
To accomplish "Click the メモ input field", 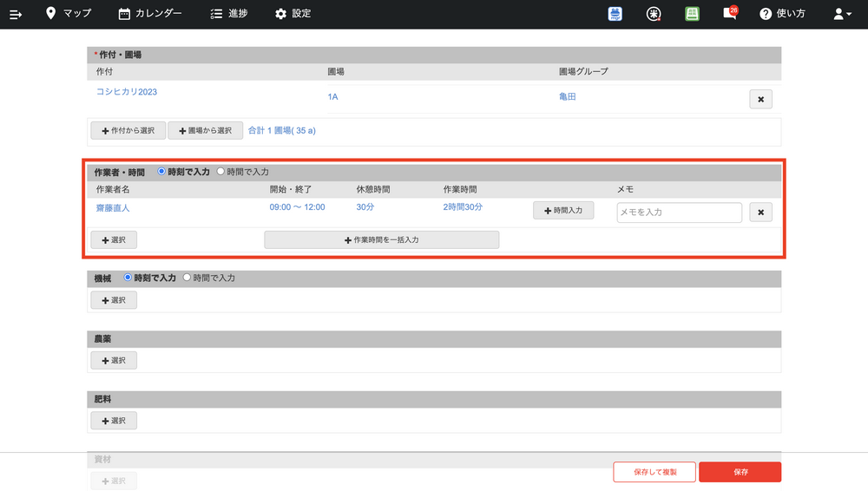I will [679, 213].
